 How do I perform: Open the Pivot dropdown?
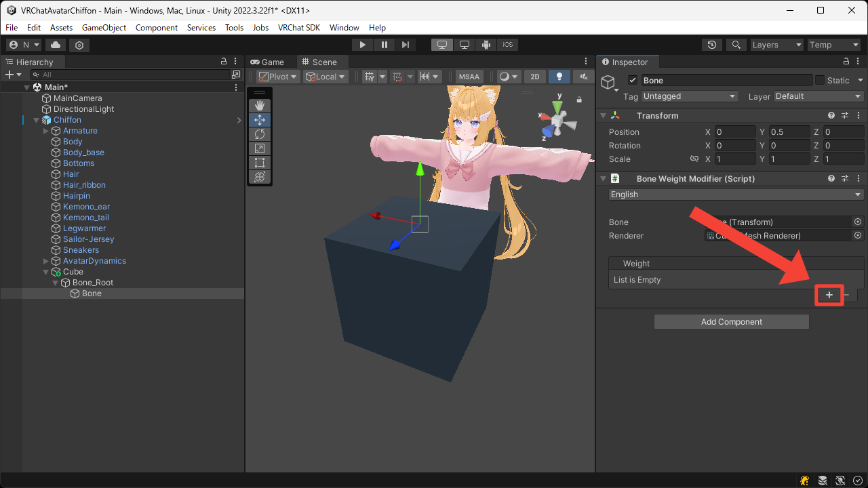click(x=278, y=77)
